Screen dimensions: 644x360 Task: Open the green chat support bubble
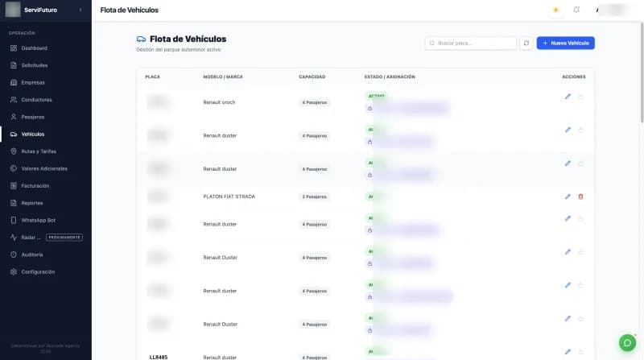[x=627, y=343]
